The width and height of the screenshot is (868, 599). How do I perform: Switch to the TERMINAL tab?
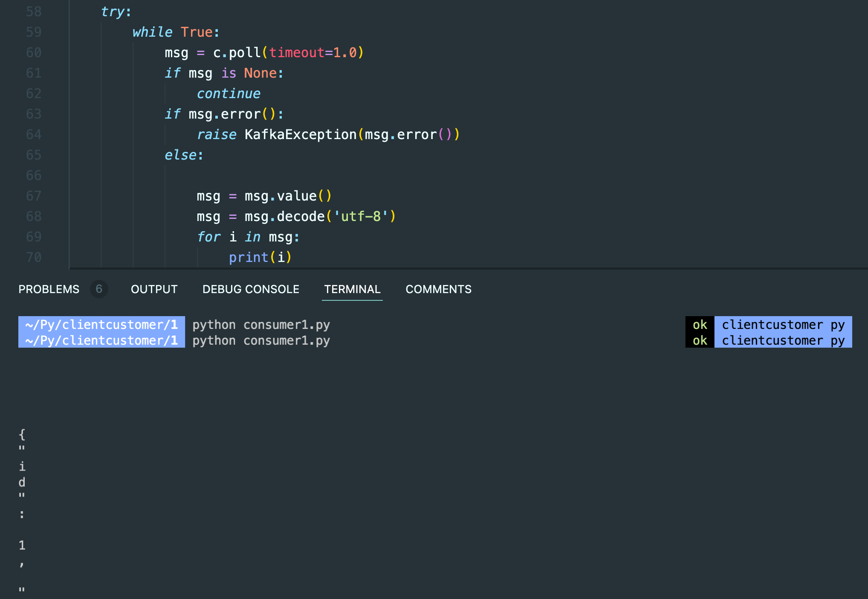coord(352,289)
